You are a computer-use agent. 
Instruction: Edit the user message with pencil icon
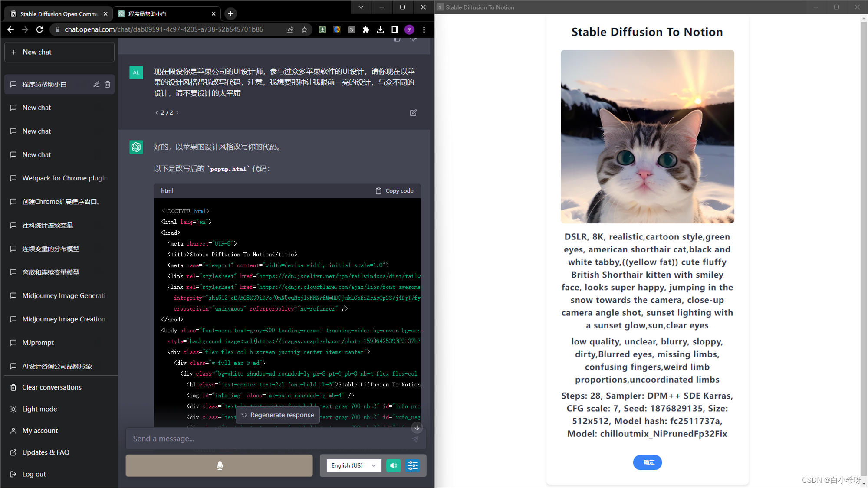click(x=413, y=113)
